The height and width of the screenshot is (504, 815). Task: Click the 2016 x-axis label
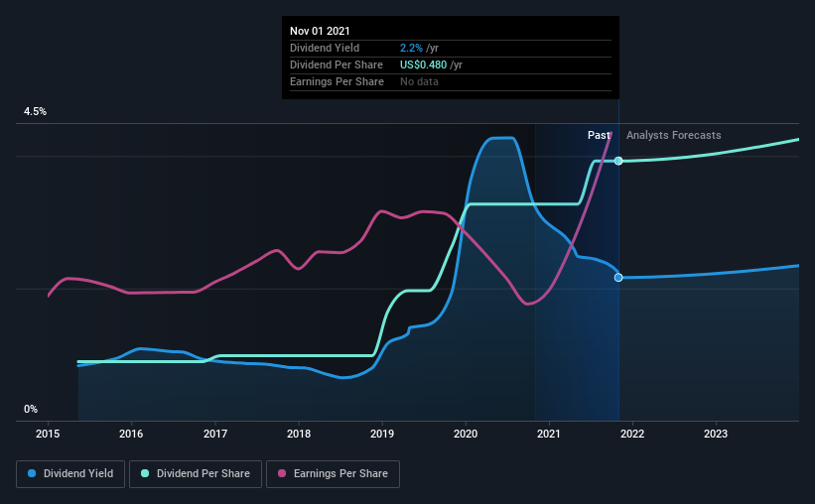131,434
